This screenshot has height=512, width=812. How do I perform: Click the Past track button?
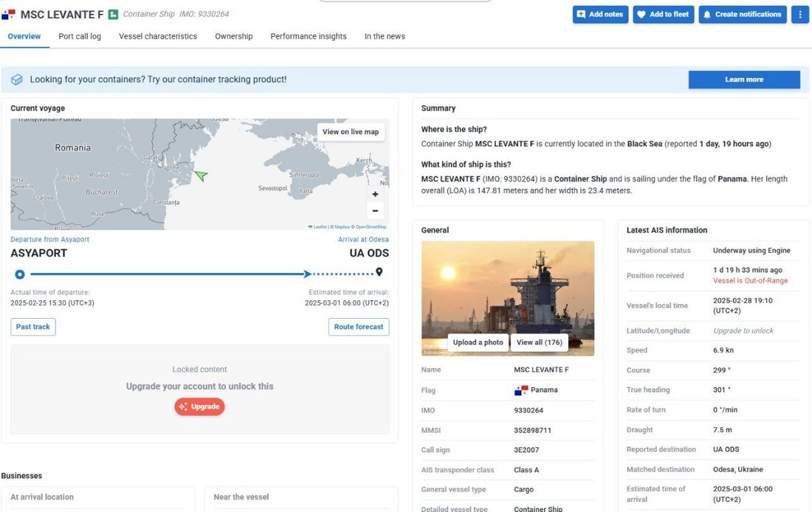[33, 327]
